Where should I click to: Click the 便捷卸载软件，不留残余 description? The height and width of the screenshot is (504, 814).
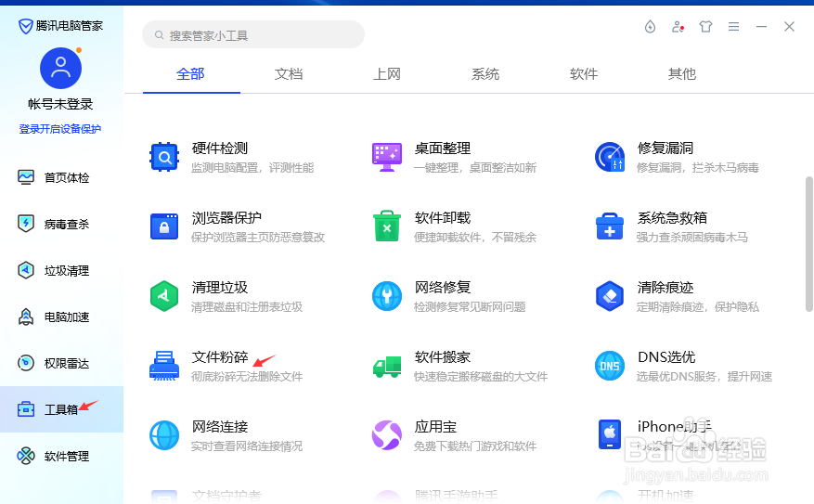[x=475, y=238]
